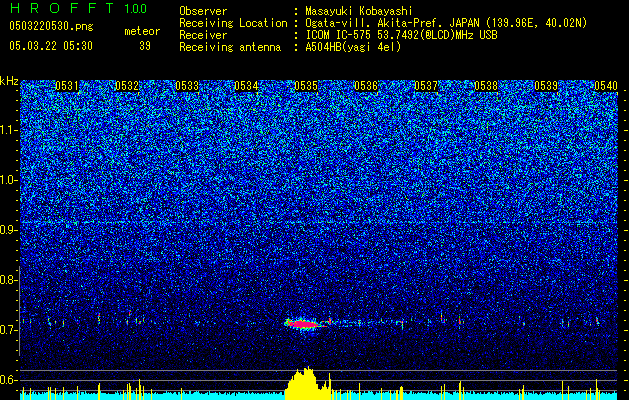Click the 1.1 frequency axis label
This screenshot has width=629, height=400.
tap(8, 130)
